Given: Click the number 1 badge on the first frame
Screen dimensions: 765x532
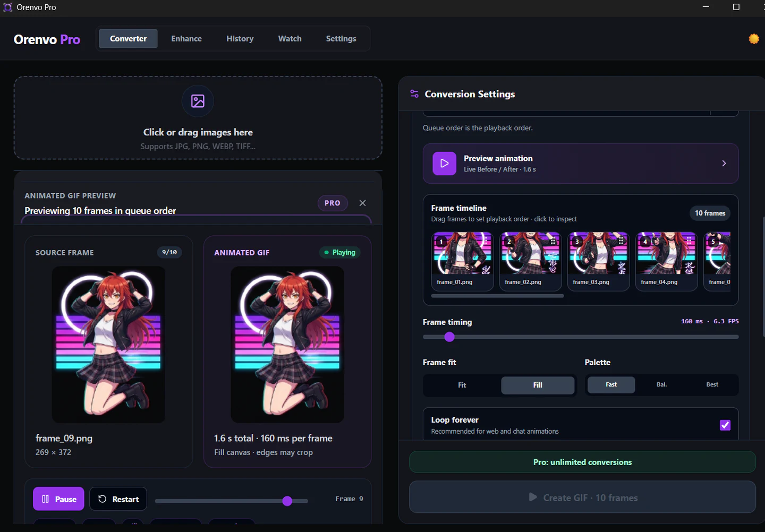Looking at the screenshot, I should 441,242.
